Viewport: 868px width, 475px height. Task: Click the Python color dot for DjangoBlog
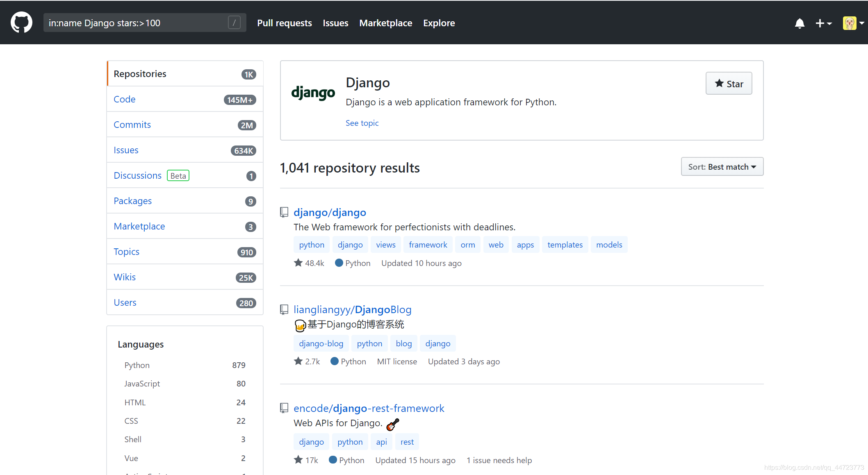coord(335,361)
